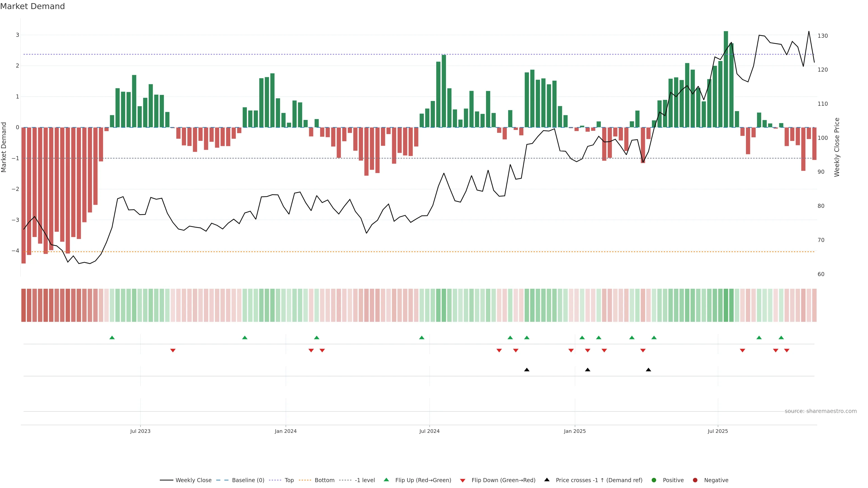
Task: Click the last black price-cross triangle marker
Action: 648,370
